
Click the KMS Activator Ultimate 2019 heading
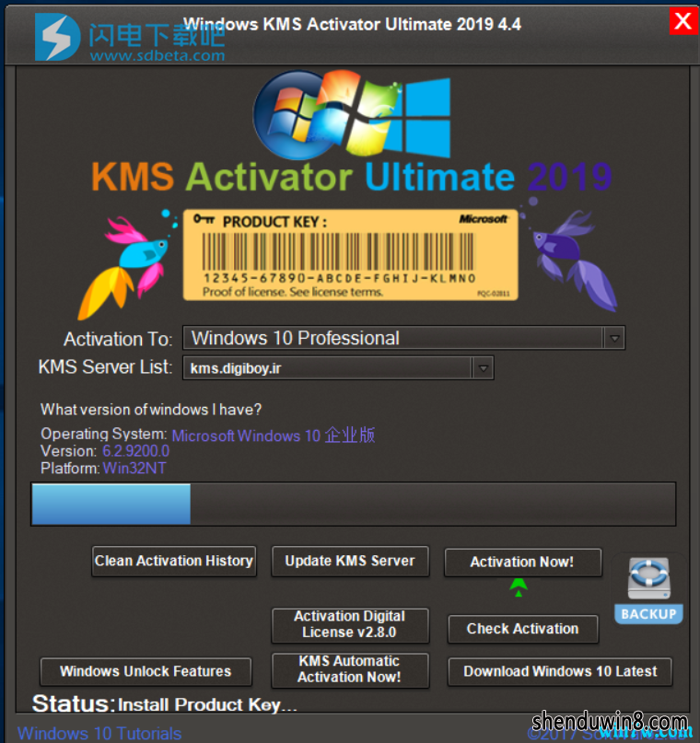(x=352, y=177)
